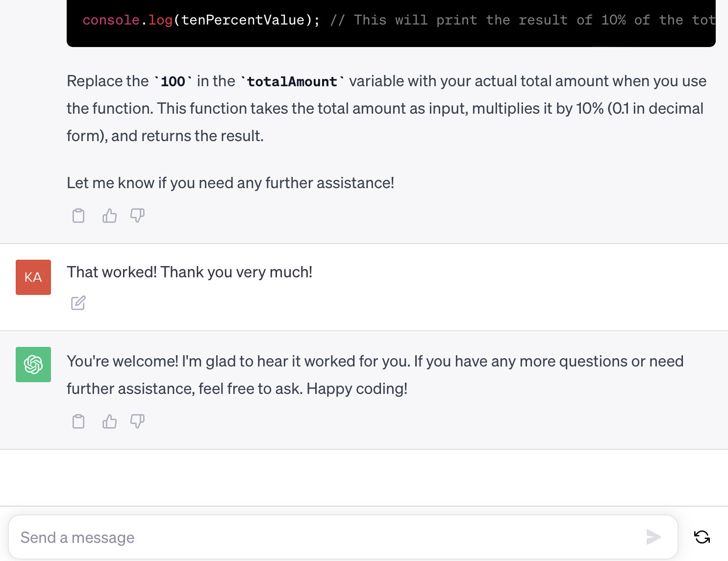Thumbs down the response about totalAmount
728x561 pixels.
point(137,216)
